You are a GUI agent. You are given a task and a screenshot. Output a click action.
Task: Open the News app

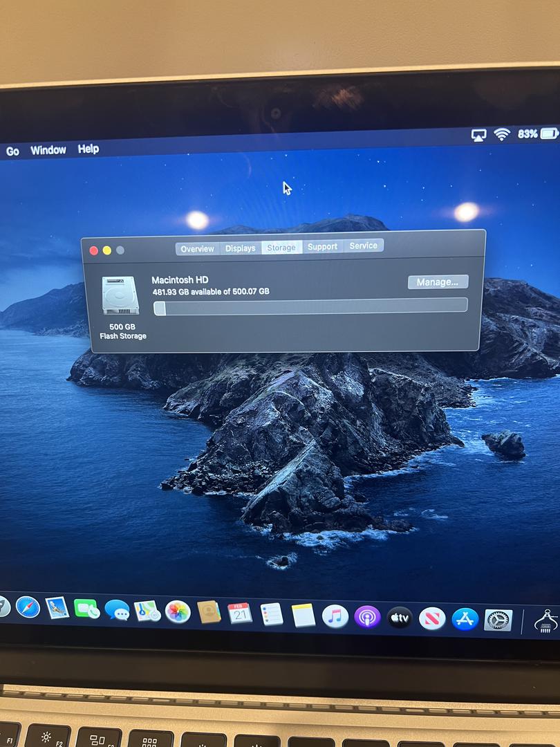pyautogui.click(x=432, y=619)
